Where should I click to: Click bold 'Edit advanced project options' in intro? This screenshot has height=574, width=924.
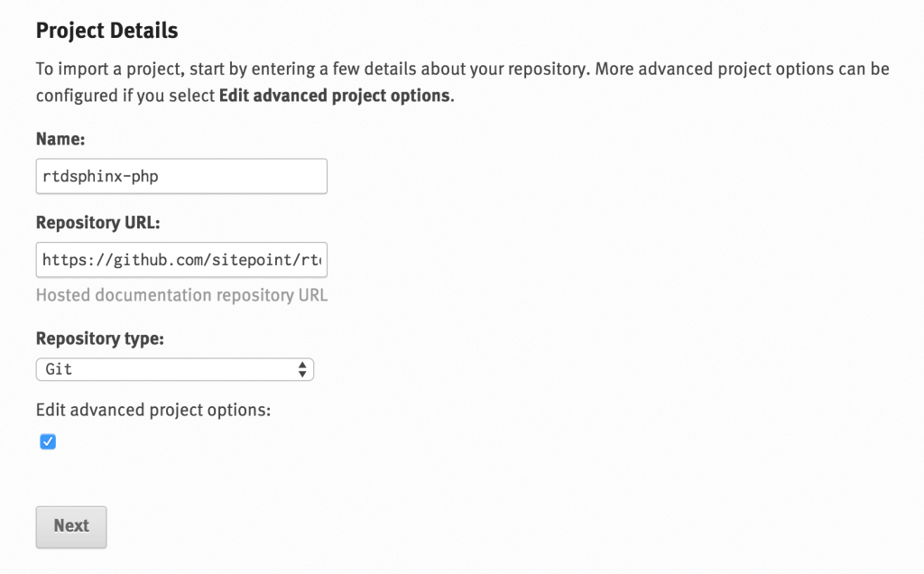tap(334, 95)
